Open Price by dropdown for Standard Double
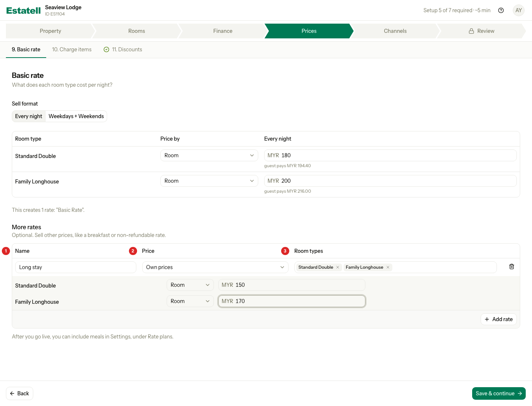 (209, 155)
